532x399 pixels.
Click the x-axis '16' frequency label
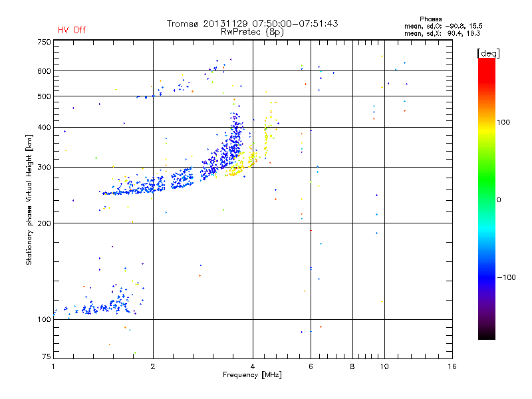pyautogui.click(x=452, y=366)
